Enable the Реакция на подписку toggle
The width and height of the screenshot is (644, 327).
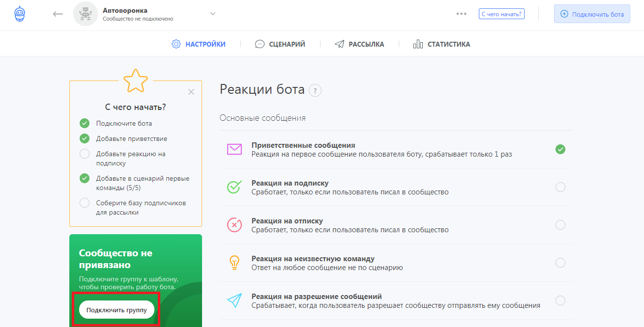pyautogui.click(x=560, y=187)
